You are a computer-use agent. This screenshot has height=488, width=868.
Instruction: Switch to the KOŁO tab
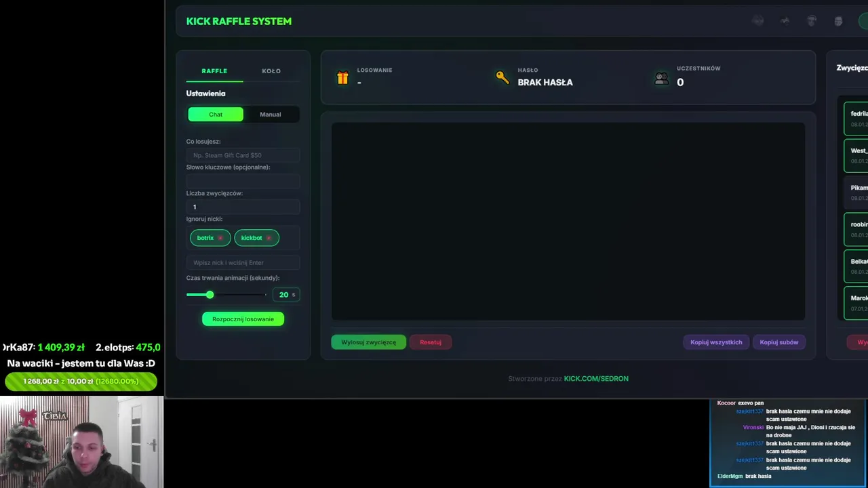click(271, 71)
